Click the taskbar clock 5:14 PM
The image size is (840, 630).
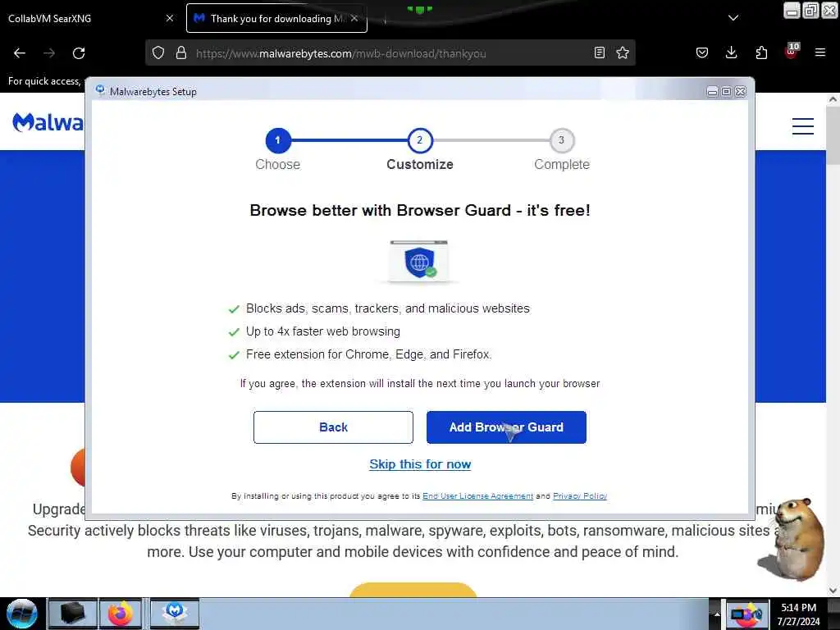(799, 614)
